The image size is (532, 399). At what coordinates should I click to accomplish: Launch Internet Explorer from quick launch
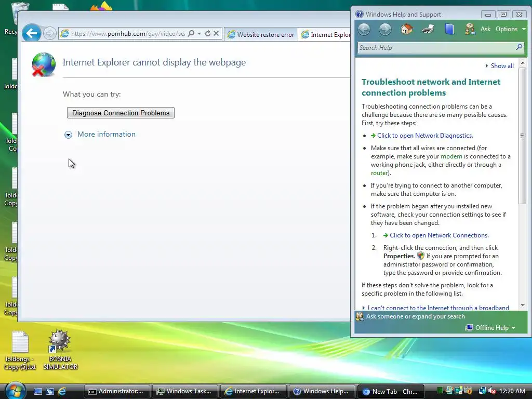coord(62,391)
